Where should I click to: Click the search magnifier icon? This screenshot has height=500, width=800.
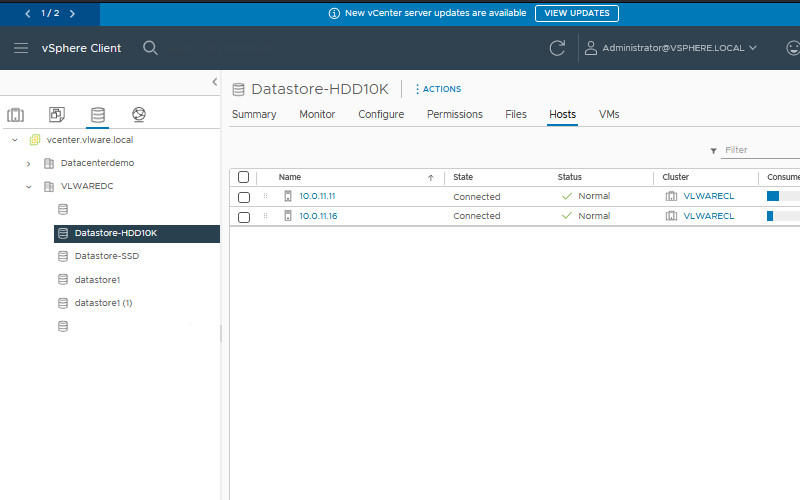pos(150,48)
